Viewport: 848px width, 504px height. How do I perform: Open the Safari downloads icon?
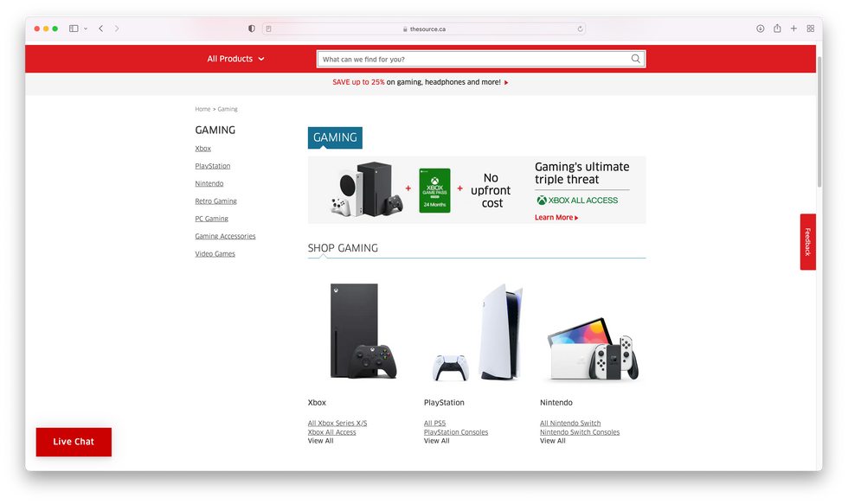(x=760, y=29)
